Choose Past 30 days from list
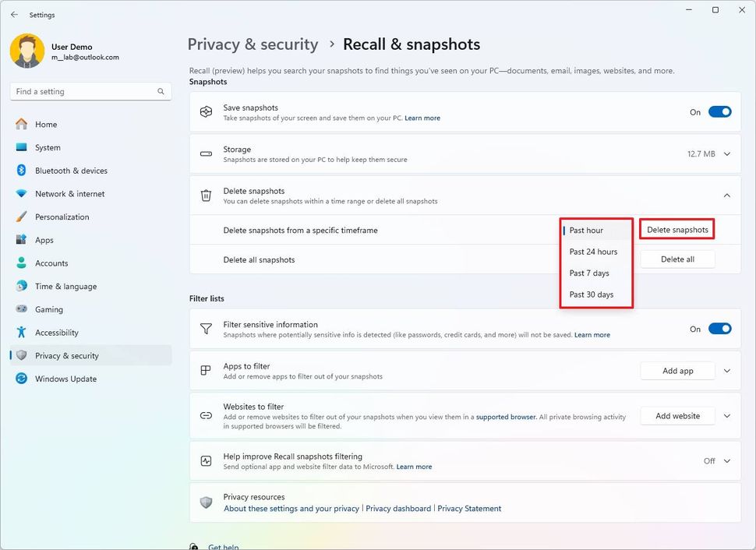This screenshot has height=550, width=756. (x=591, y=294)
